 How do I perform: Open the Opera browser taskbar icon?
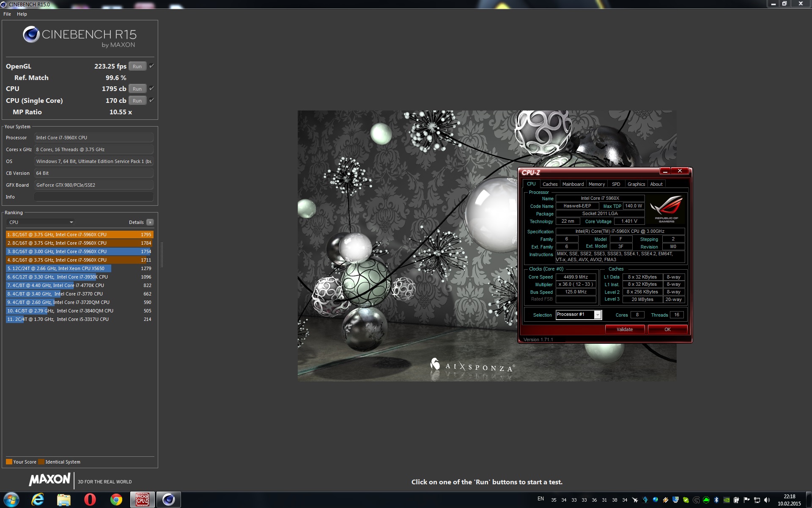90,500
